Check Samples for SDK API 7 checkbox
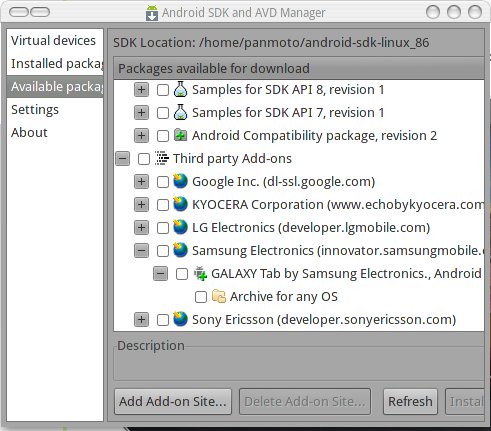 click(163, 113)
